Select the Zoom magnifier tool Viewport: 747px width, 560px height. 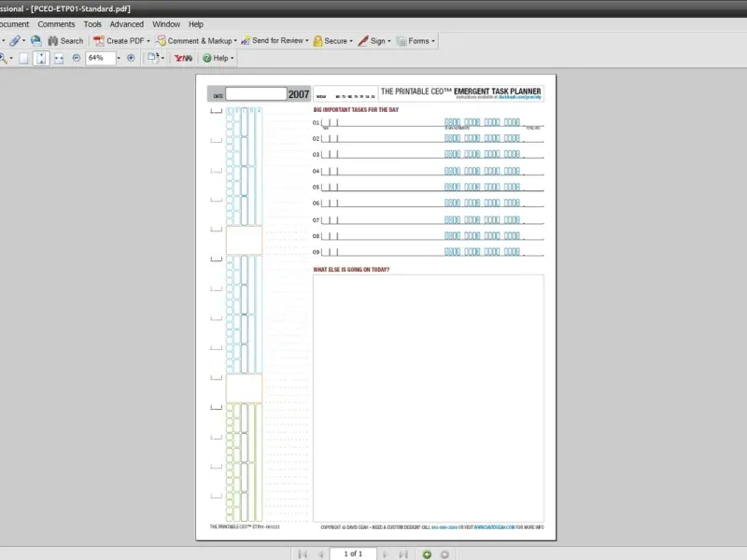pos(4,58)
